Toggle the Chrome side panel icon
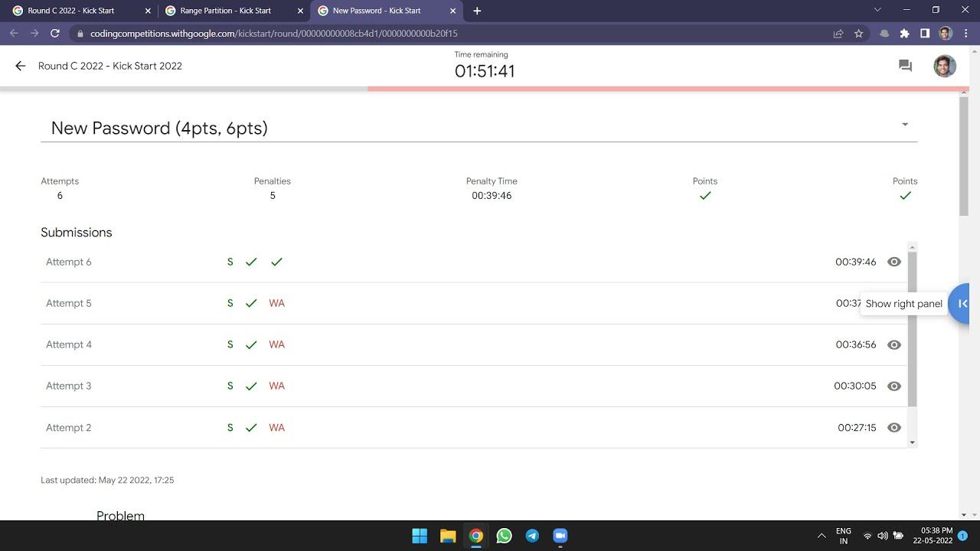Screen dimensions: 980x551 925,34
